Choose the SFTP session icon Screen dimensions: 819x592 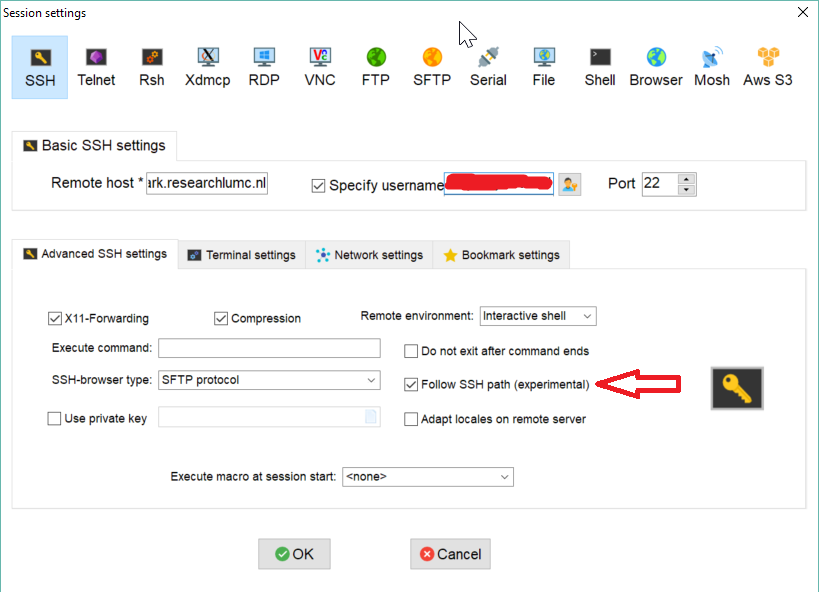pos(432,67)
